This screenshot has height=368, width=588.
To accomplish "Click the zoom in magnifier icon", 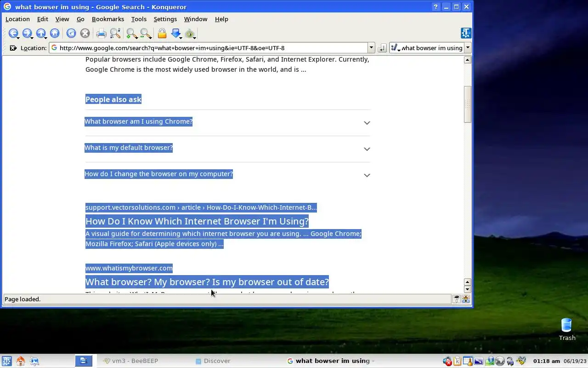I will [x=131, y=33].
